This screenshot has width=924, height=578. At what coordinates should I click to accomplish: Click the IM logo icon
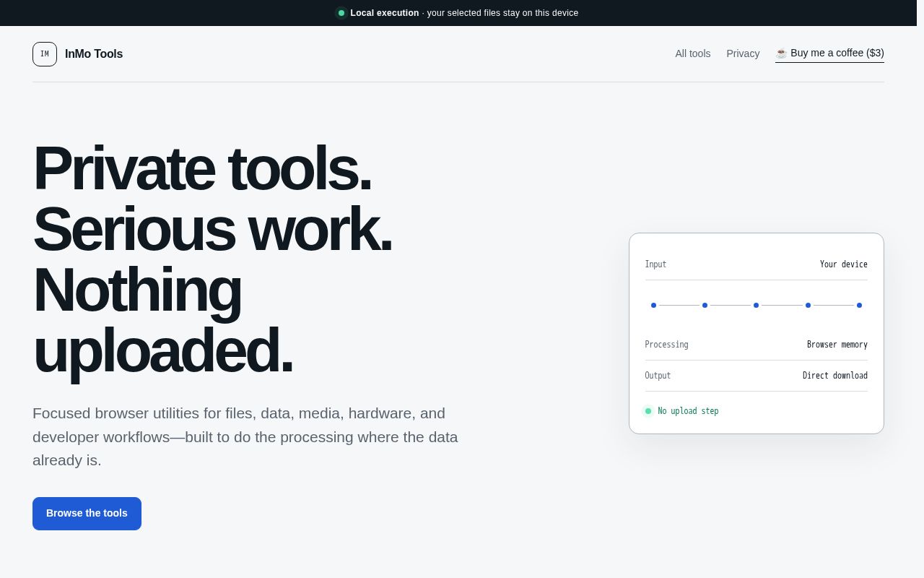tap(45, 54)
